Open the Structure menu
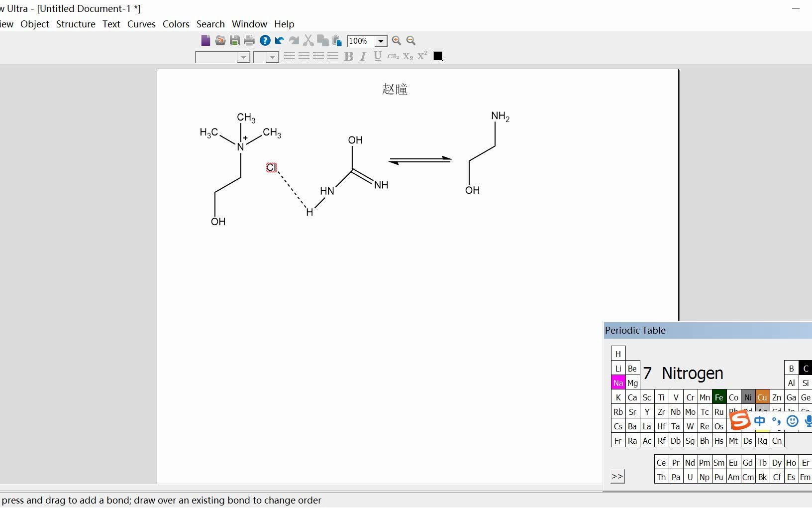Screen dimensions: 812x508 [76, 24]
